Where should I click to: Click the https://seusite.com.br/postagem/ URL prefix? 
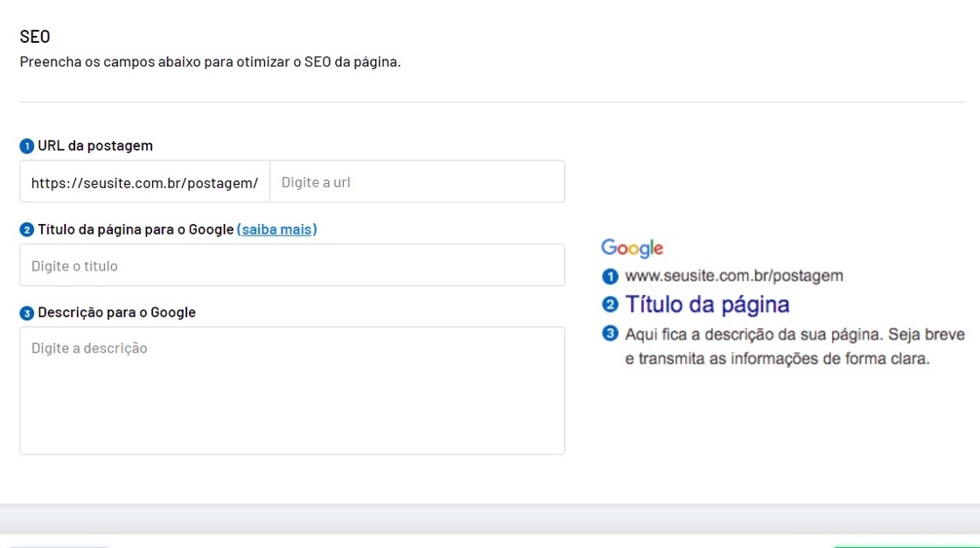(144, 183)
